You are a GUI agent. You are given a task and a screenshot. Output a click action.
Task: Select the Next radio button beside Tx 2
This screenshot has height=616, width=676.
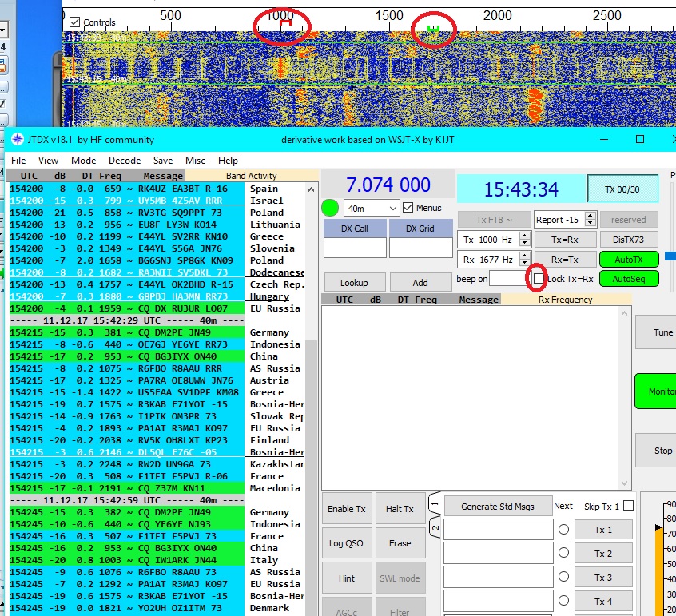563,553
